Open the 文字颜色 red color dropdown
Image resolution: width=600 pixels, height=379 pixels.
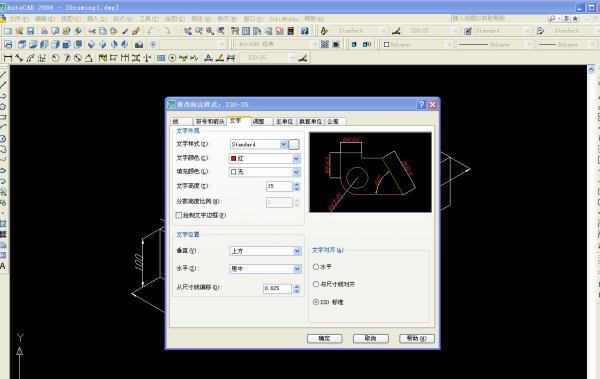click(x=265, y=158)
